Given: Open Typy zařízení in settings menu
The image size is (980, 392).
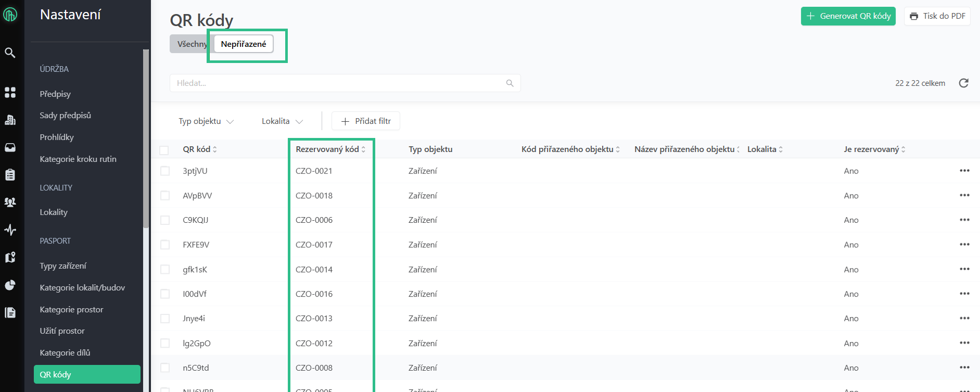Looking at the screenshot, I should [x=63, y=266].
